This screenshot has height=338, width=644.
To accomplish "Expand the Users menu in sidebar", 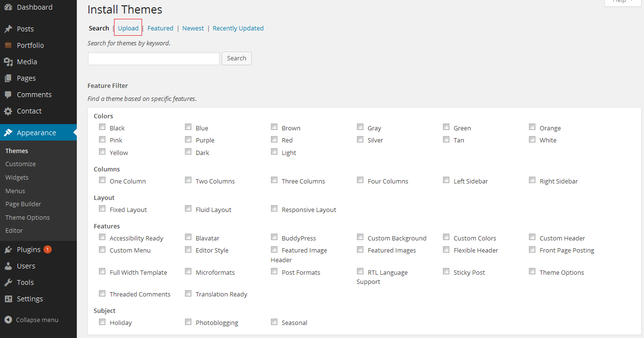I will pos(26,266).
